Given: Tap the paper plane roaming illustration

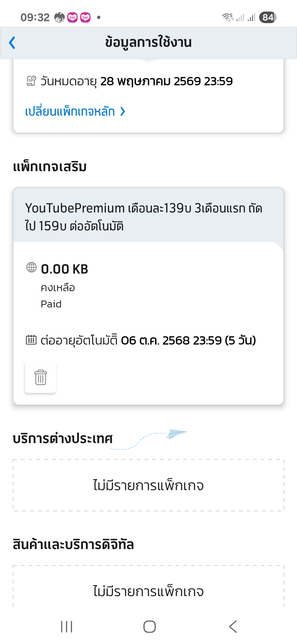Looking at the screenshot, I should 176,434.
